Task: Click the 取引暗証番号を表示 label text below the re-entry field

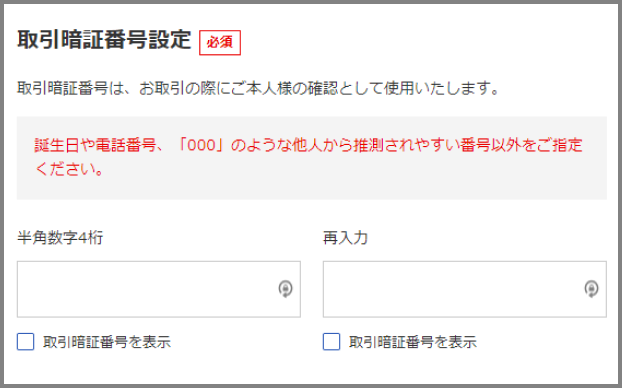Action: point(413,342)
